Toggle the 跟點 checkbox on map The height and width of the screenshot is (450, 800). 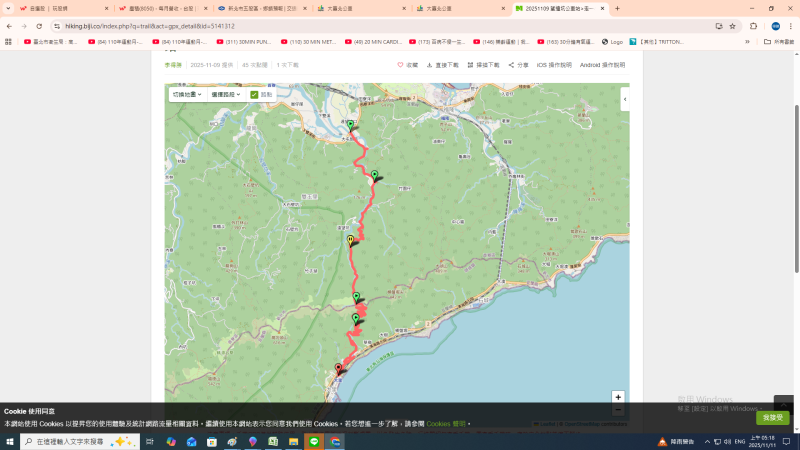[x=254, y=95]
